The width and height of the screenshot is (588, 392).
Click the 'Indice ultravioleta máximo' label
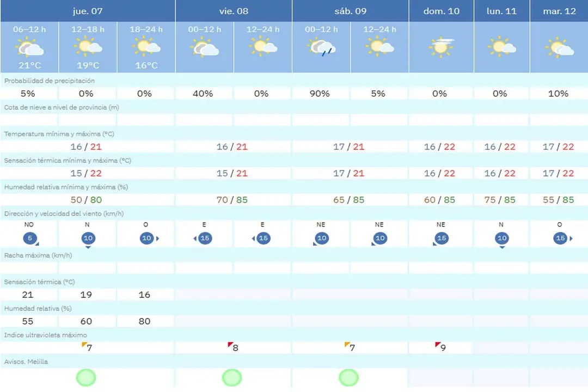45,335
